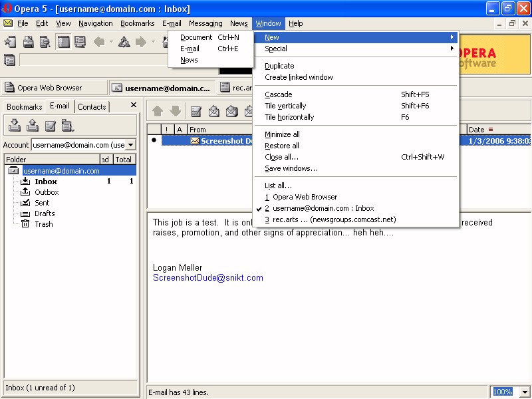The width and height of the screenshot is (532, 399).
Task: Click the Reply envelope icon
Action: click(x=213, y=111)
